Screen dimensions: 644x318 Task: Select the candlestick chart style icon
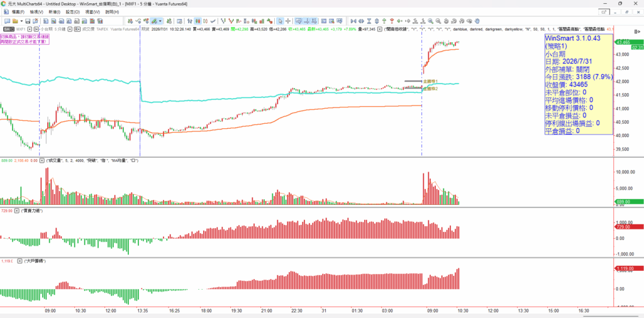coord(197,21)
